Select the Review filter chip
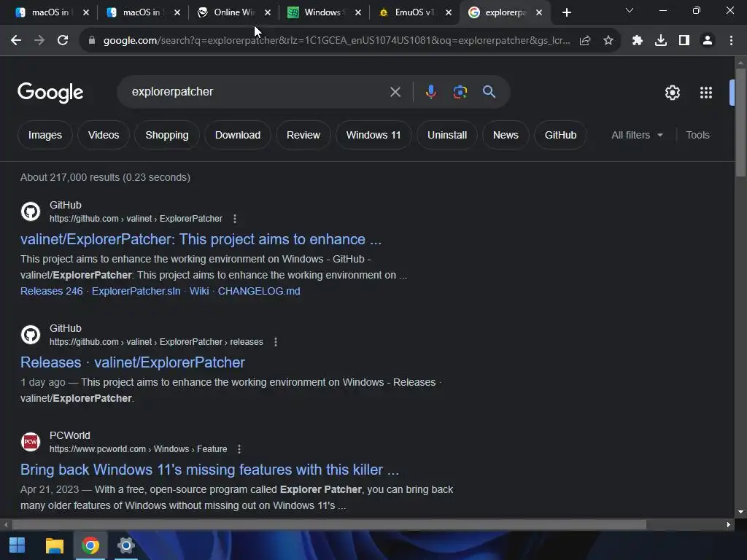This screenshot has height=560, width=747. click(303, 135)
